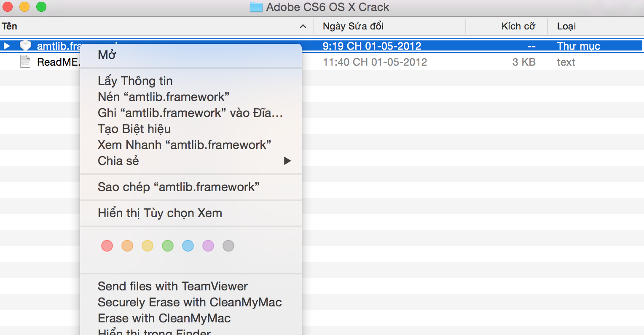
Task: Select Lấy Thông tin menu entry
Action: click(135, 81)
